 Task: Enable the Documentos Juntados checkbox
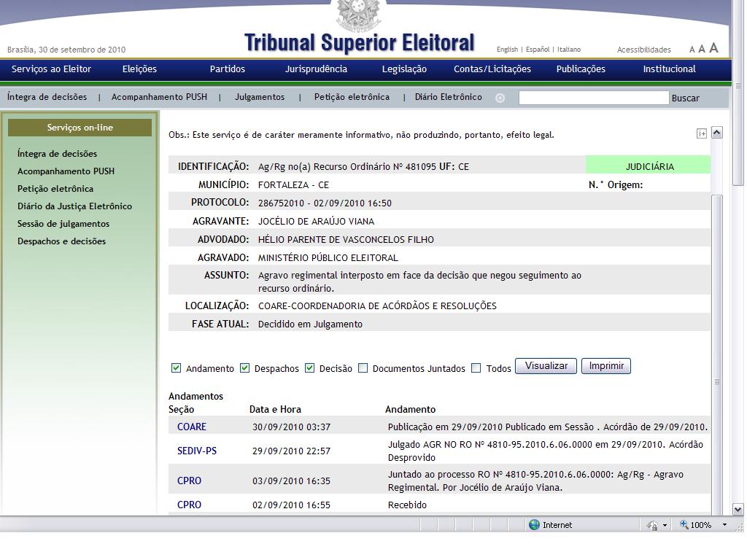(363, 368)
